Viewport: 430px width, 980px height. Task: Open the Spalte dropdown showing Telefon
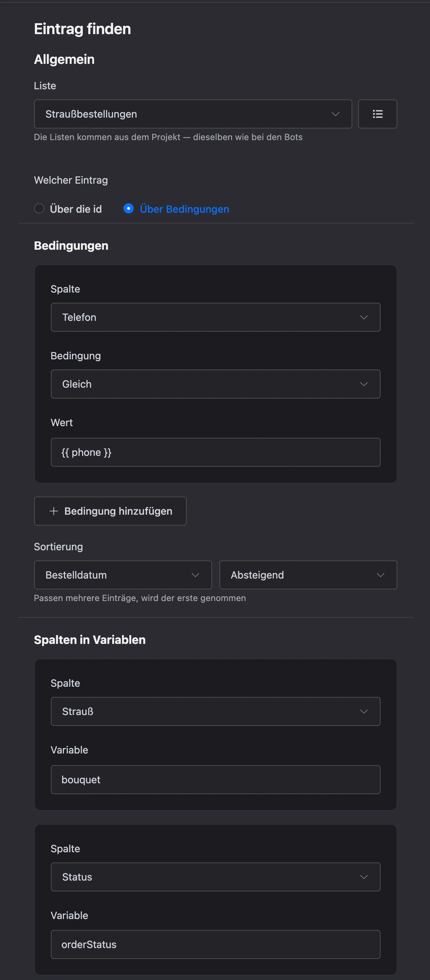[215, 317]
